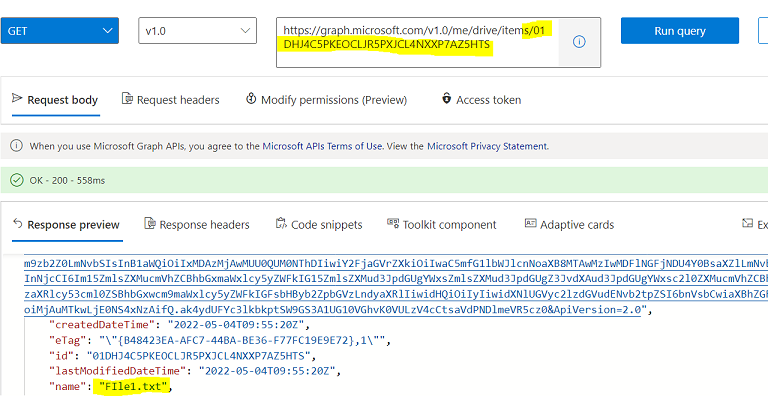Click the Request body arrow icon
This screenshot has width=768, height=396.
tap(17, 98)
